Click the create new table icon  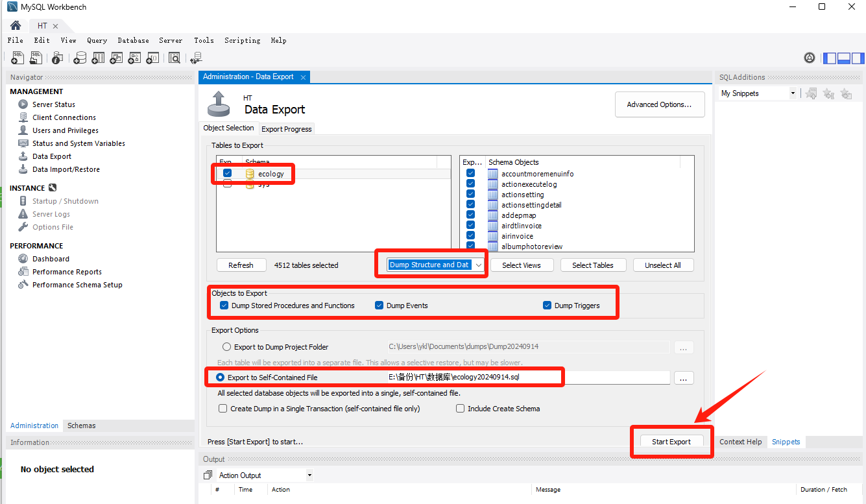(98, 58)
